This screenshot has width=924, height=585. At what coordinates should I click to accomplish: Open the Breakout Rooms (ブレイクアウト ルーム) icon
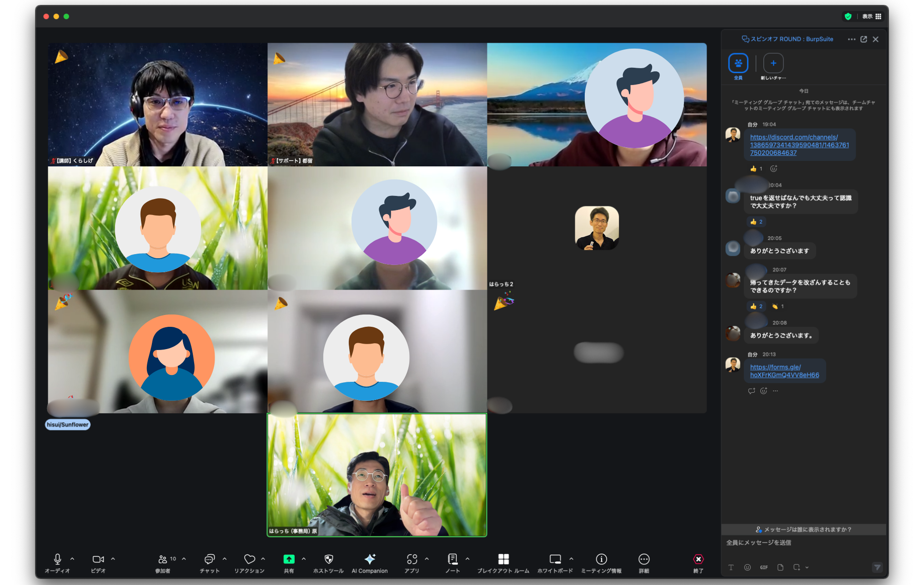503,560
